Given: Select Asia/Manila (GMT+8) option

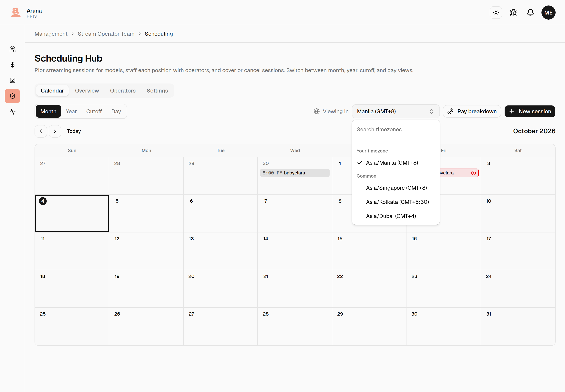Looking at the screenshot, I should pos(396,163).
